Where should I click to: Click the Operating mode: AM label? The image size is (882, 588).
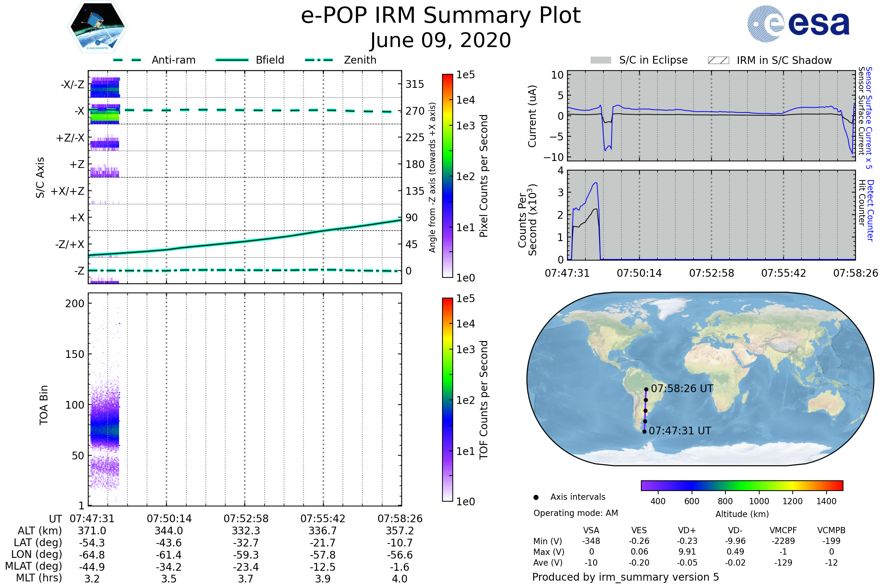coord(576,513)
